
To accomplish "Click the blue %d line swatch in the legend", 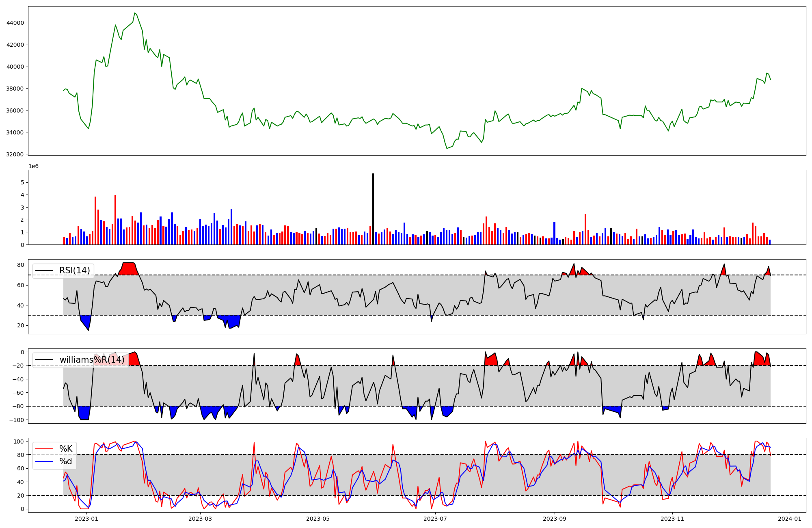I will click(44, 461).
